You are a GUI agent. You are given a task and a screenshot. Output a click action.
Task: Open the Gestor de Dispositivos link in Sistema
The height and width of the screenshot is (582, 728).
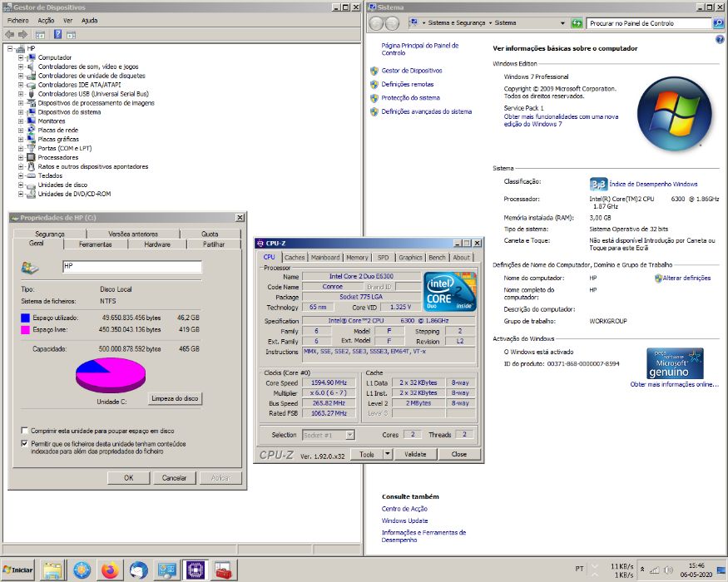[x=411, y=71]
